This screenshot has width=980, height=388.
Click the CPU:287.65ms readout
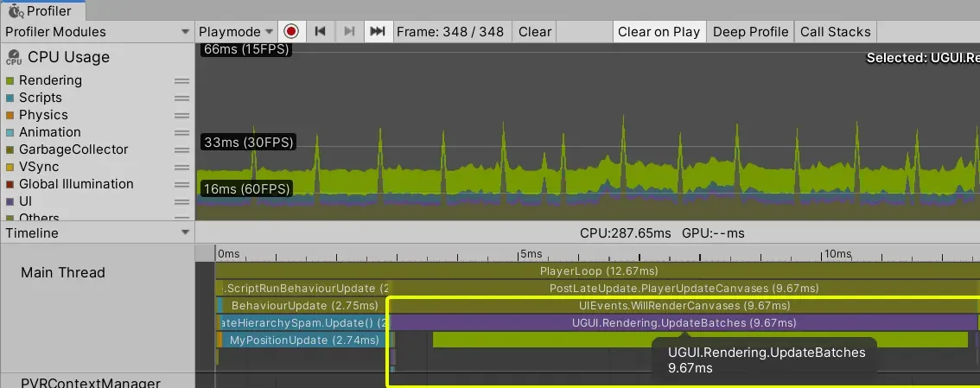click(x=626, y=233)
